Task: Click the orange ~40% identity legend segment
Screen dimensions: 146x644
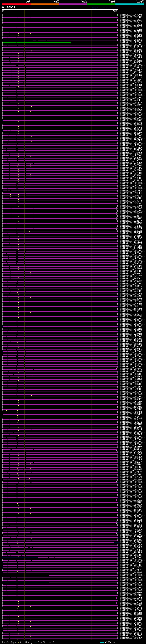Action: 45,4
